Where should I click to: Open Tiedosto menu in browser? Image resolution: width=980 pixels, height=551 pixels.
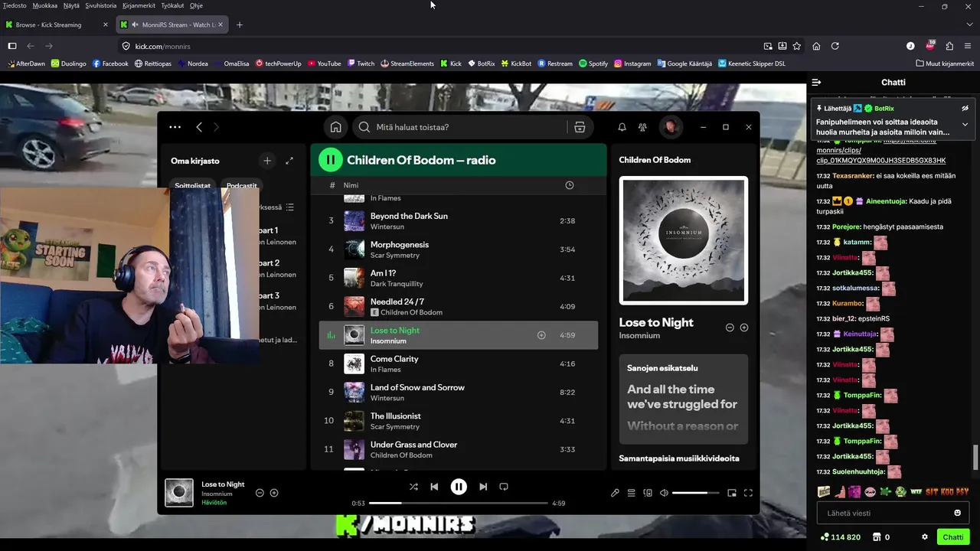pyautogui.click(x=15, y=5)
